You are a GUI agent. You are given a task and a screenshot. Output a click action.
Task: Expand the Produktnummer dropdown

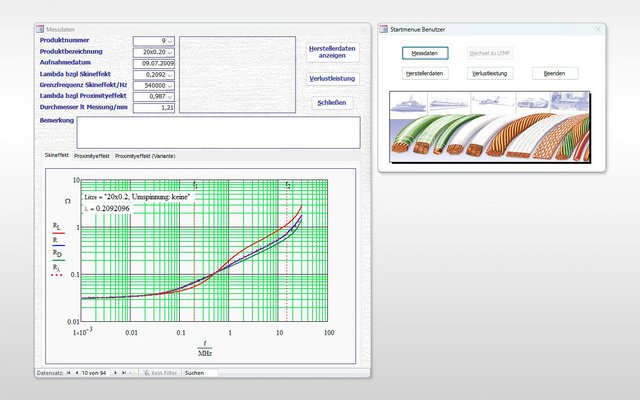coord(171,41)
